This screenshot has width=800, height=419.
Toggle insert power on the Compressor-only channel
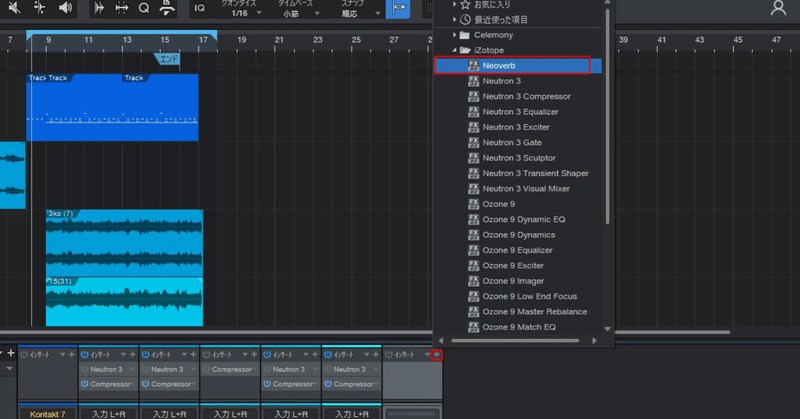coord(206,355)
